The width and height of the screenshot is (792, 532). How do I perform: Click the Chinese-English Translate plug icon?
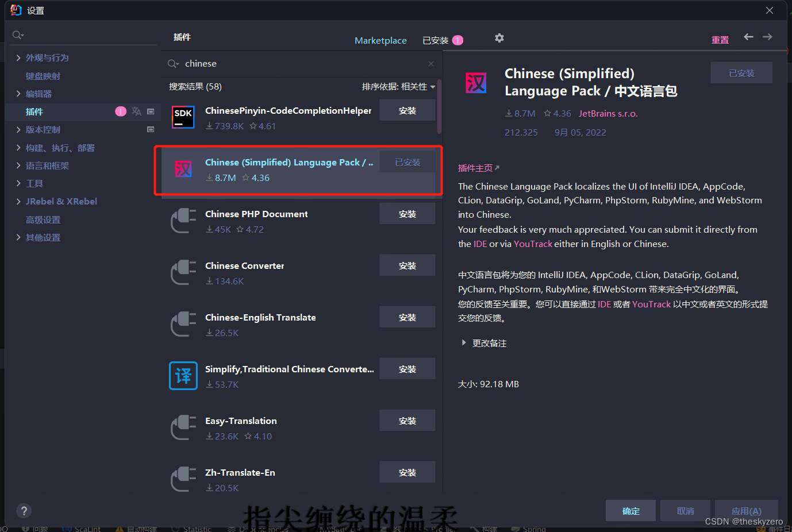coord(184,324)
